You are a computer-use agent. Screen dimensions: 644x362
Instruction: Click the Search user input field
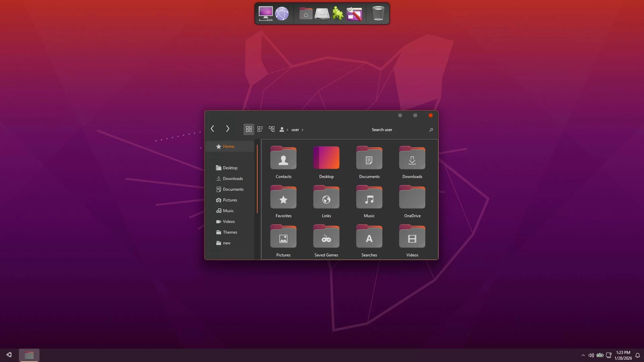pos(396,130)
